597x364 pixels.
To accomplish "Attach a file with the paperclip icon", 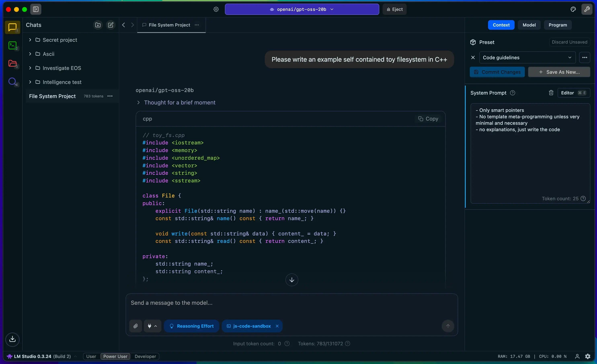I will [136, 326].
